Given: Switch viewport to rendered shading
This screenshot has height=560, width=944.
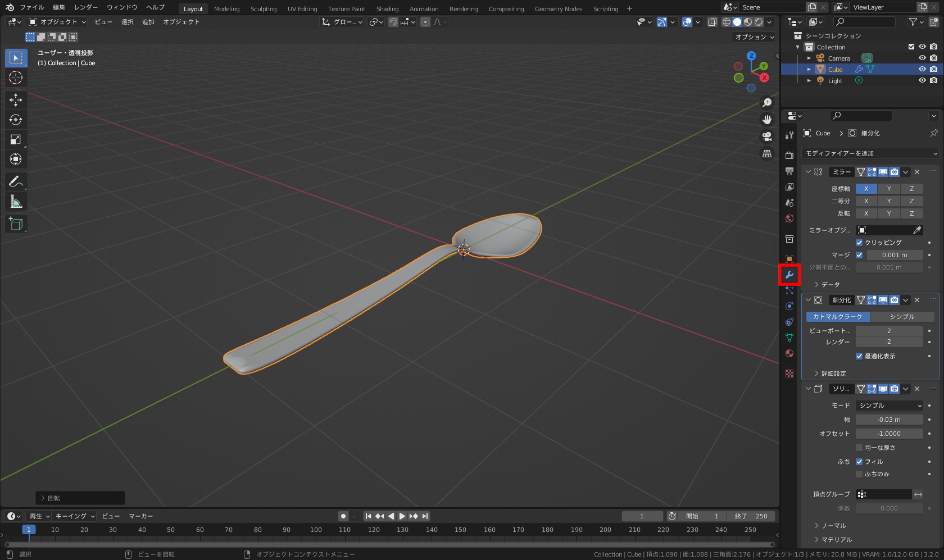Looking at the screenshot, I should (x=759, y=22).
